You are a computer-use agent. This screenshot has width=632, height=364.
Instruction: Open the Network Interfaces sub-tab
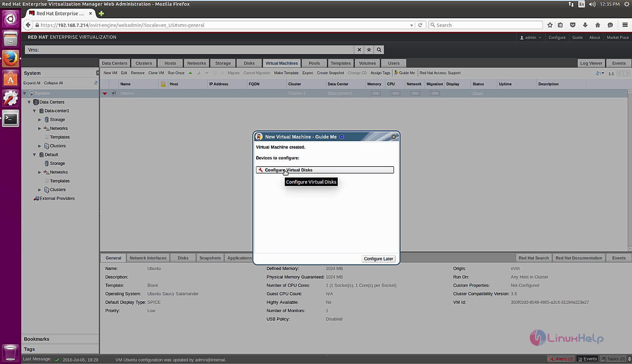tap(148, 258)
